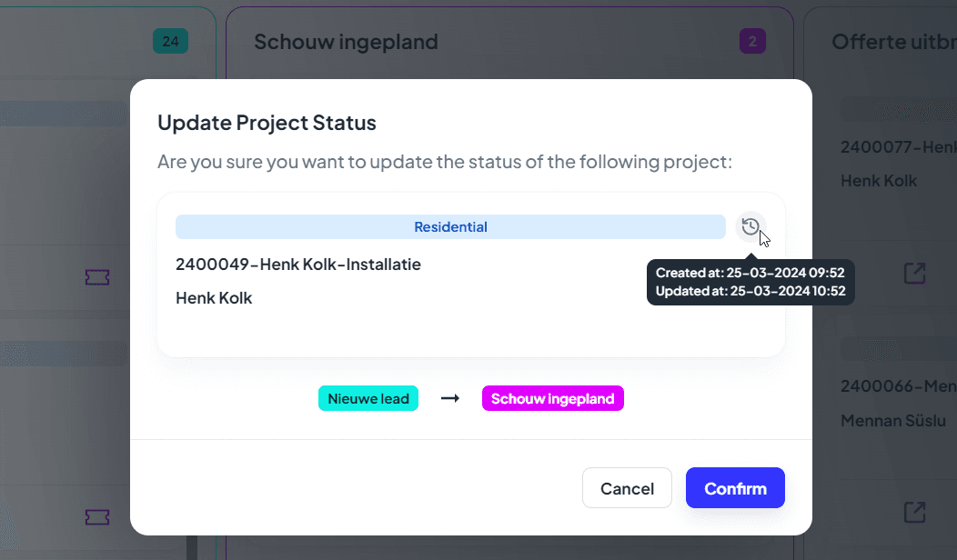Click the purple 2 count badge
This screenshot has width=957, height=560.
(752, 41)
